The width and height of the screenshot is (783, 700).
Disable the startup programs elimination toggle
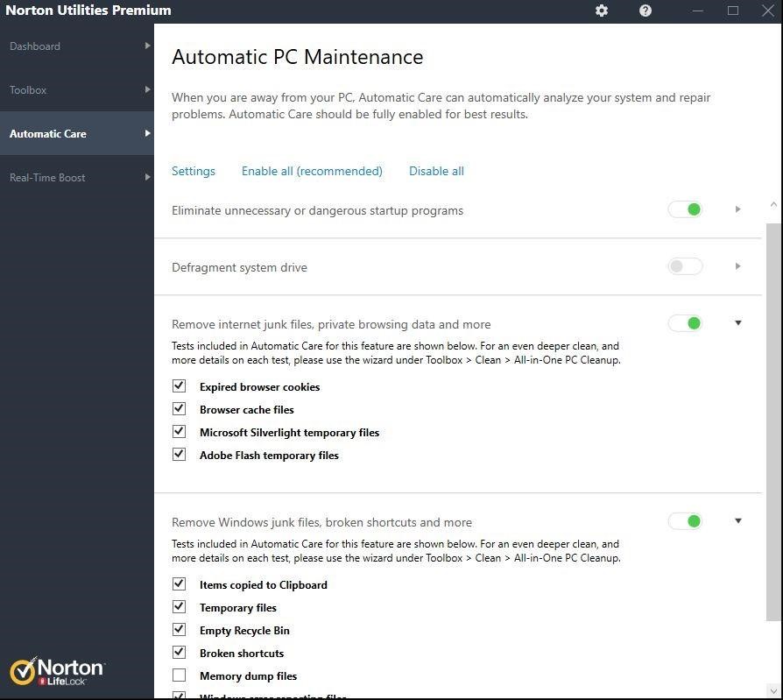685,209
